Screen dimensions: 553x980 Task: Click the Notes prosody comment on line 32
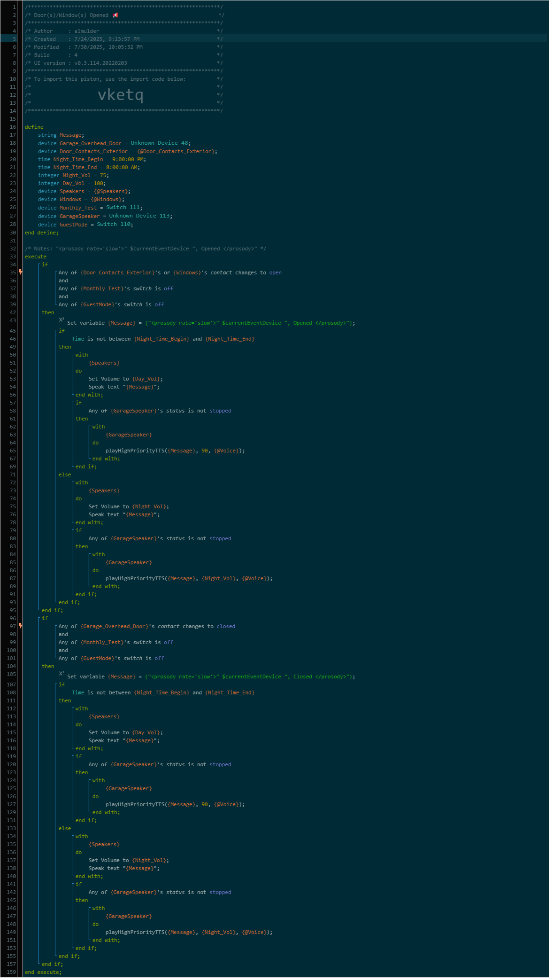(x=146, y=249)
